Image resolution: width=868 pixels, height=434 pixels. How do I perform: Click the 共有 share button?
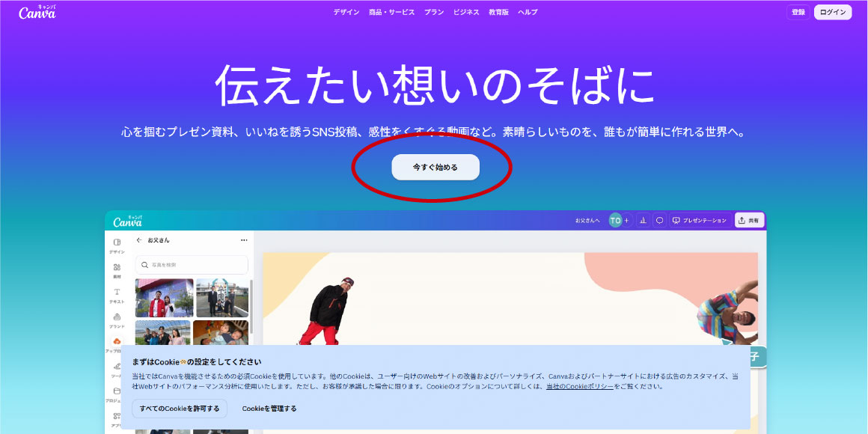click(750, 220)
